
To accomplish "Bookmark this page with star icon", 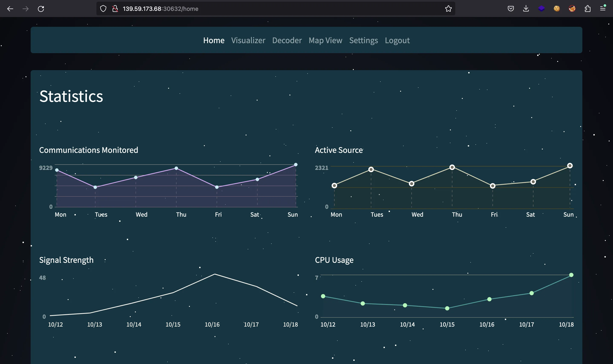I will pos(448,9).
